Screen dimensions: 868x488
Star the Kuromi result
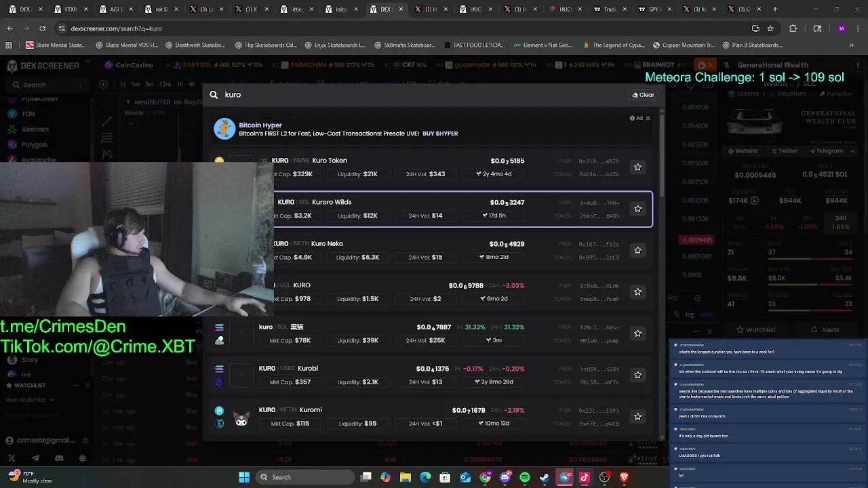(637, 416)
